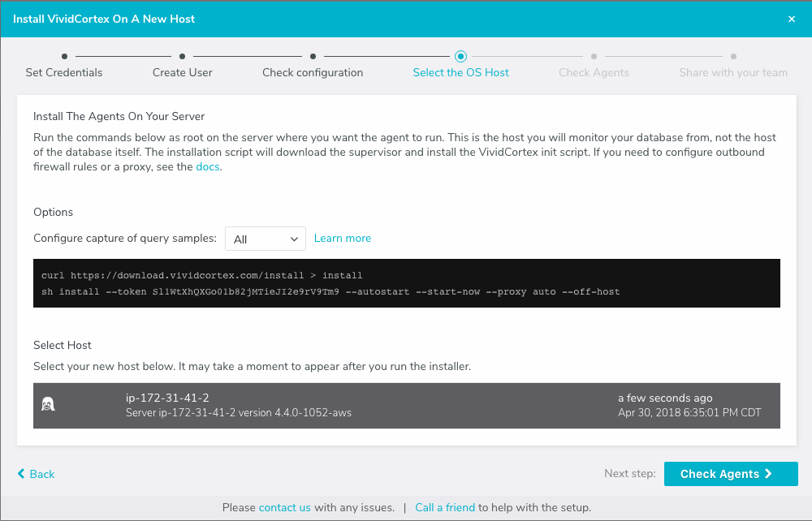Click the 'Apr 30, 2018 6:35:01 PM CDT' timestamp
The height and width of the screenshot is (521, 812).
pos(689,413)
